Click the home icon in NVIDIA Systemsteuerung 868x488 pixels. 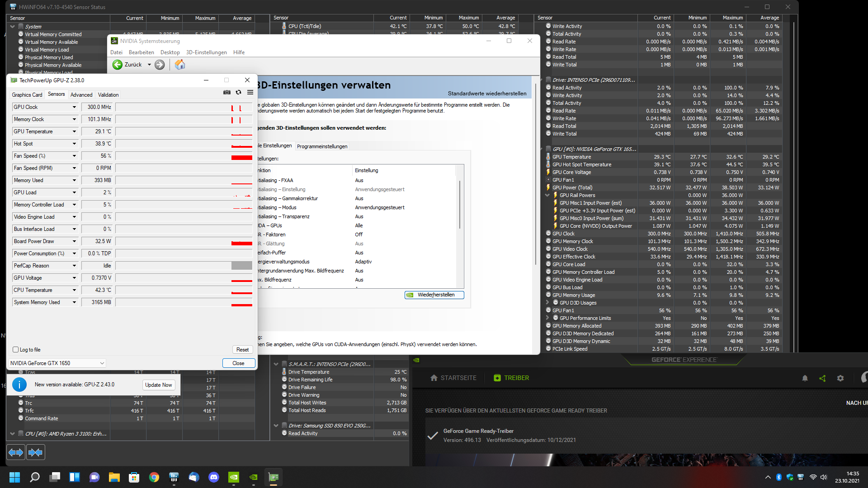point(180,65)
